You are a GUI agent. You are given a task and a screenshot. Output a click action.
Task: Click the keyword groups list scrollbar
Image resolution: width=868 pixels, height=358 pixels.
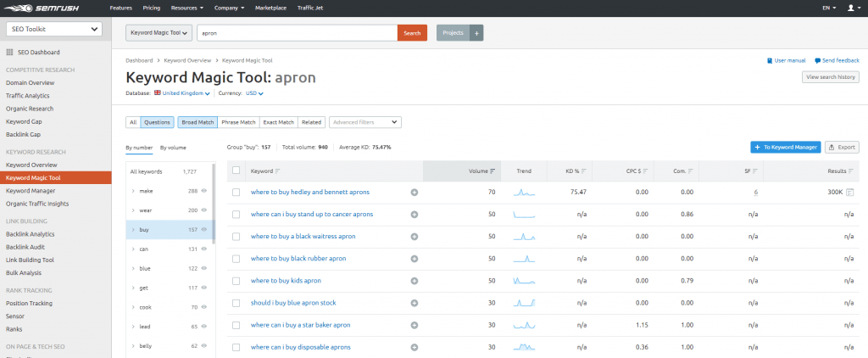(x=214, y=202)
